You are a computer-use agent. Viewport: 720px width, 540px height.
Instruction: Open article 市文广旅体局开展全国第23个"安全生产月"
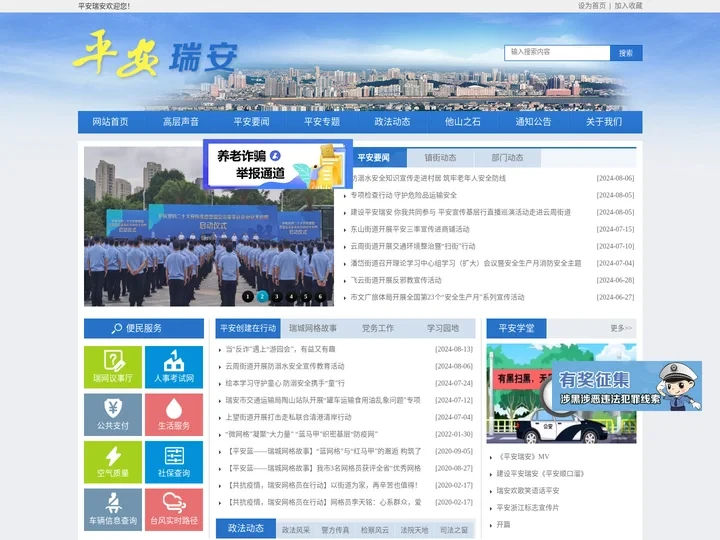[x=437, y=297]
